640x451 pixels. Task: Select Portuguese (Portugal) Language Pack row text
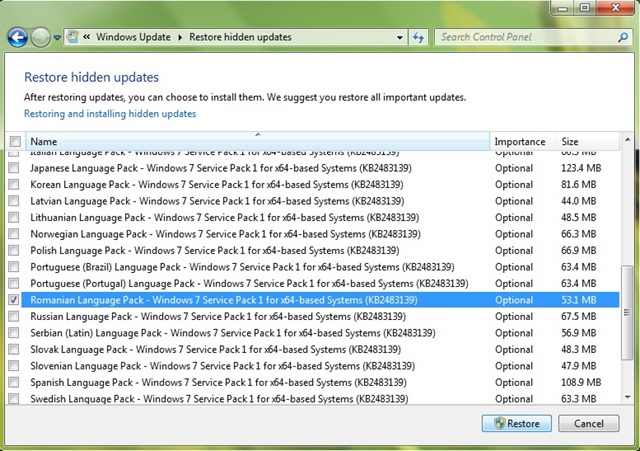coord(249,283)
